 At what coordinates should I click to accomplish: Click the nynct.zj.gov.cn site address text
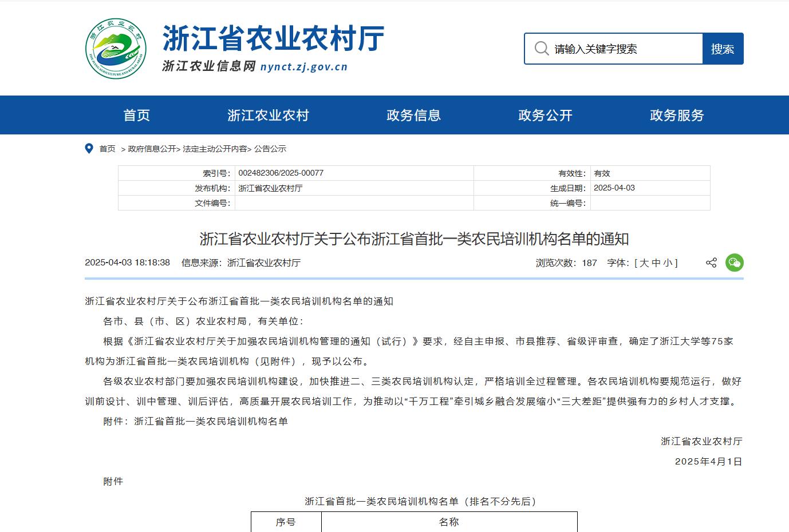pyautogui.click(x=304, y=66)
